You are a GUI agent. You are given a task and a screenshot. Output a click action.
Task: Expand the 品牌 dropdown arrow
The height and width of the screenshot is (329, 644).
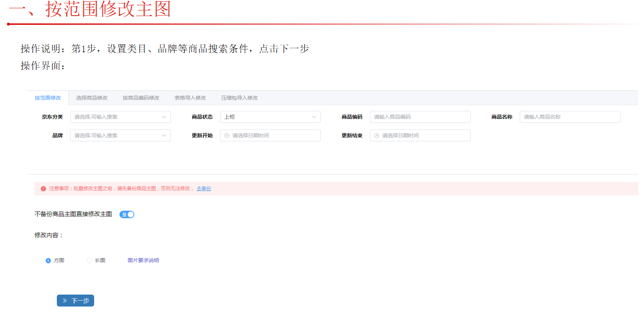click(x=164, y=136)
